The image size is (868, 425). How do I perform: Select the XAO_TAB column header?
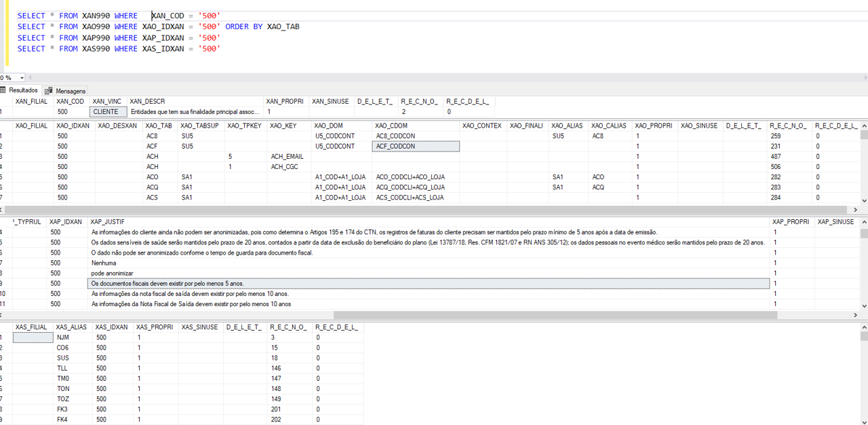(159, 125)
